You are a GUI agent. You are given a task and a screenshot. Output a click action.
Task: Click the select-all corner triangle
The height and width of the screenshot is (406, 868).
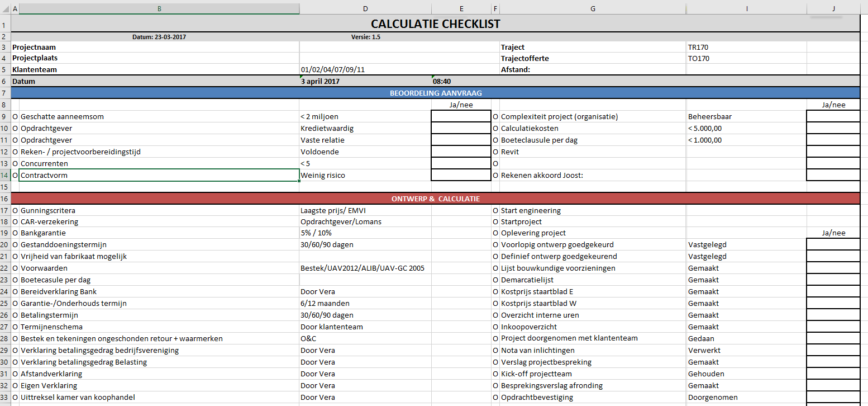[5, 9]
